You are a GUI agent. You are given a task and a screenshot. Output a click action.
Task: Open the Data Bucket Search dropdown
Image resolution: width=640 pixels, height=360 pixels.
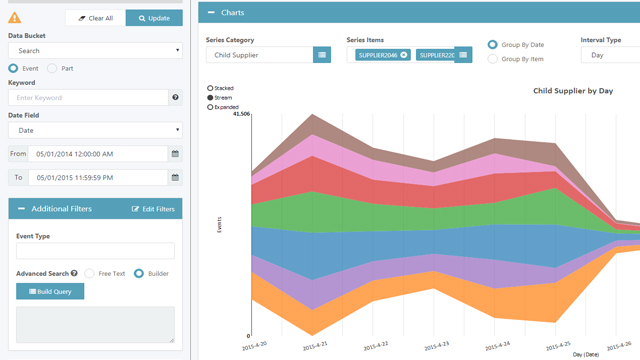point(96,51)
